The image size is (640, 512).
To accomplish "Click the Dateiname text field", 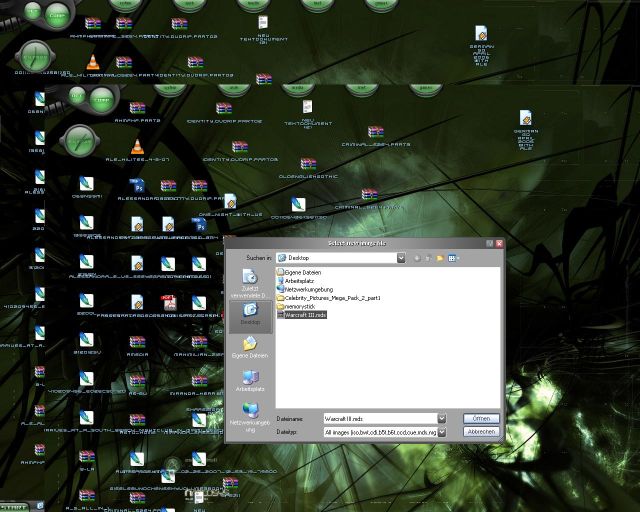I will (378, 418).
